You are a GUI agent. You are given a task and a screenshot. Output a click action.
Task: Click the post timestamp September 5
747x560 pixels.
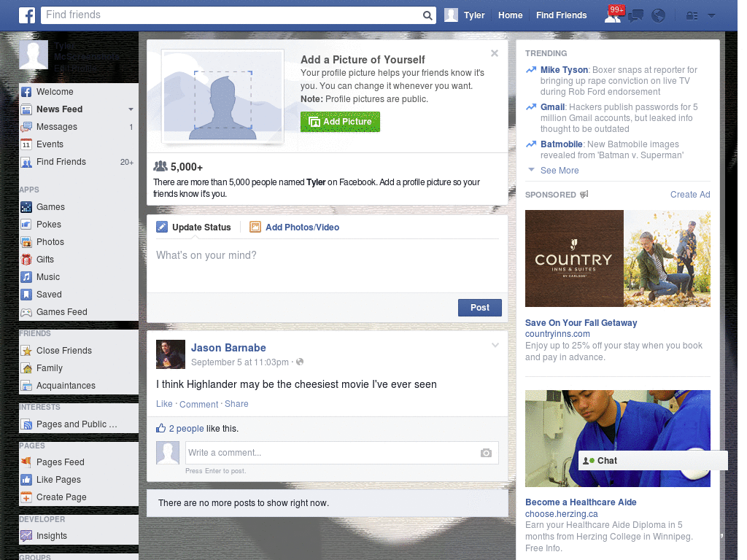[x=239, y=362]
